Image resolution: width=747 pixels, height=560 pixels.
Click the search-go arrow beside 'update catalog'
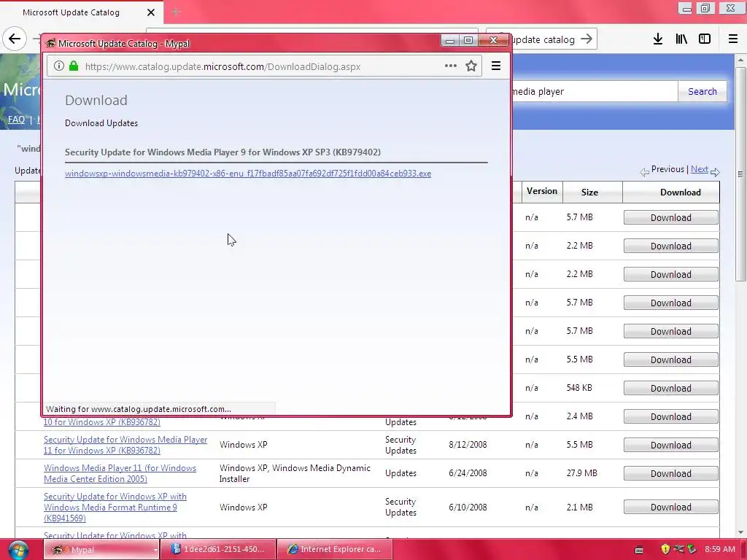(x=587, y=39)
